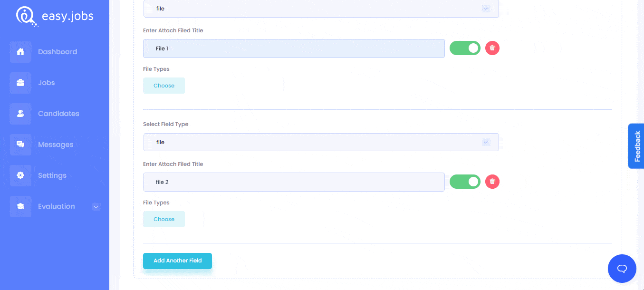The image size is (644, 290).
Task: Delete the file 2 field with trash icon
Action: [x=492, y=182]
